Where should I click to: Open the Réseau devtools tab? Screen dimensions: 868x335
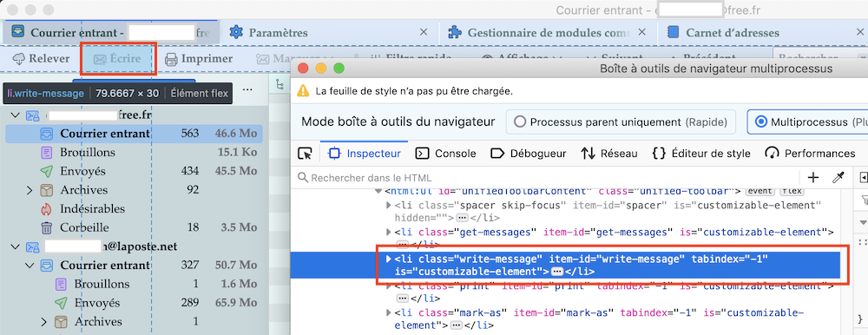[x=609, y=154]
